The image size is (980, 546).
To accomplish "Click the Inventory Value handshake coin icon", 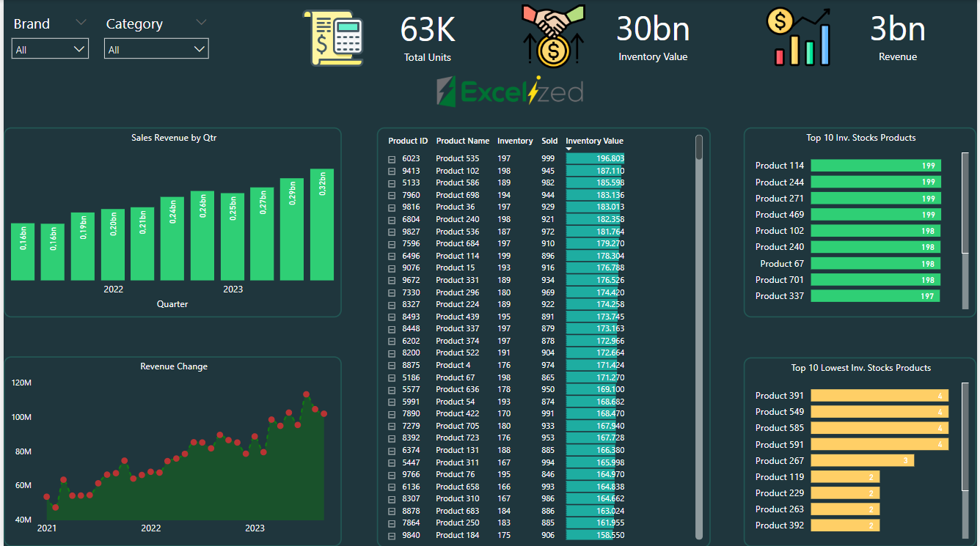I will coord(554,35).
